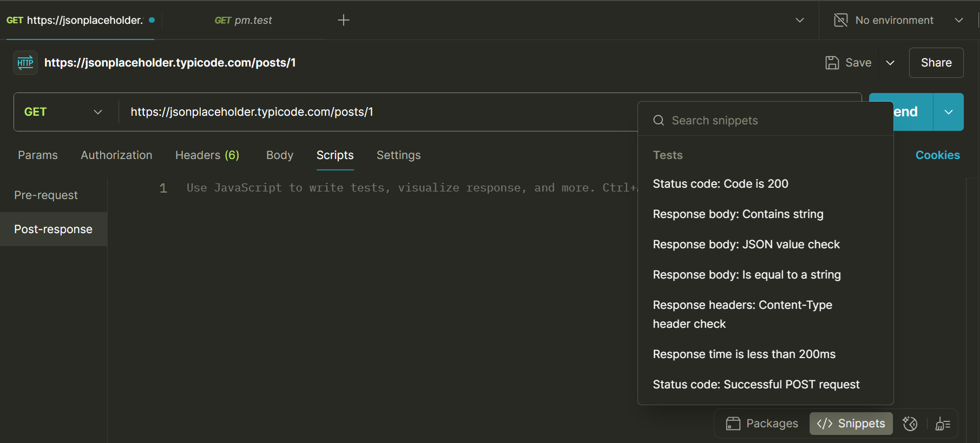Click the Tests section heading
The width and height of the screenshot is (980, 443).
(668, 155)
